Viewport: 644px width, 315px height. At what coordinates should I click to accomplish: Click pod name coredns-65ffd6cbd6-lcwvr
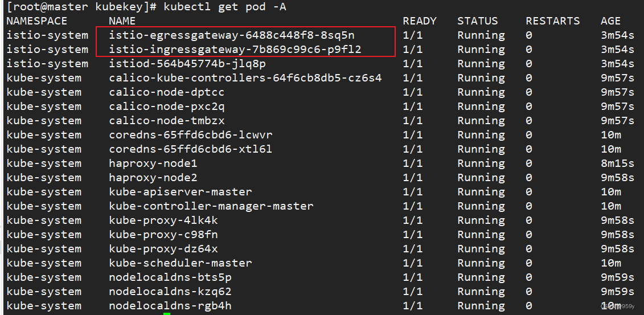tap(191, 134)
